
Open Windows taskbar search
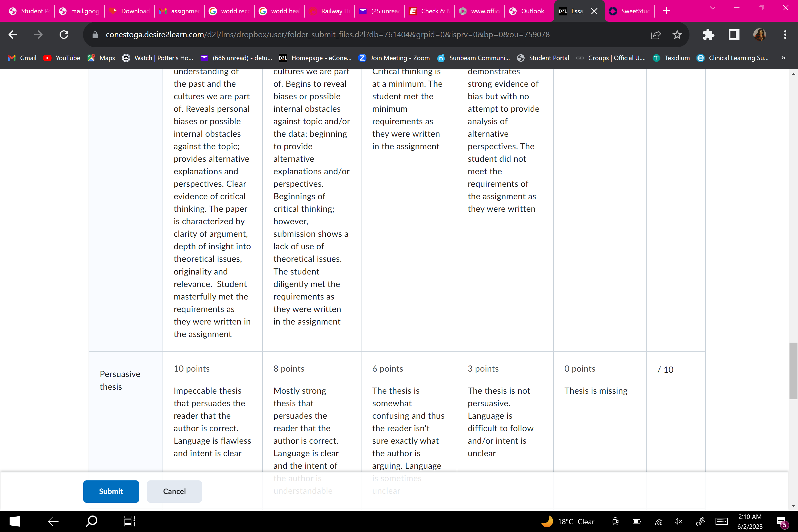[x=91, y=521]
